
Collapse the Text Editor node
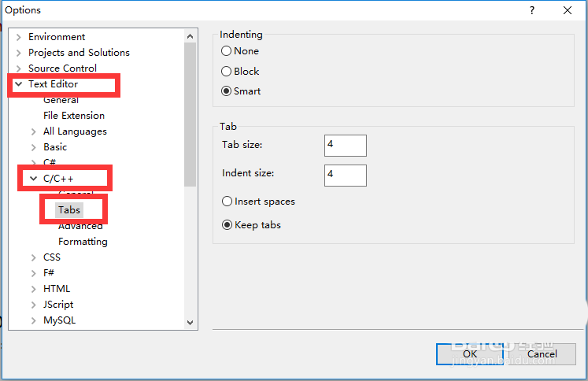point(18,84)
